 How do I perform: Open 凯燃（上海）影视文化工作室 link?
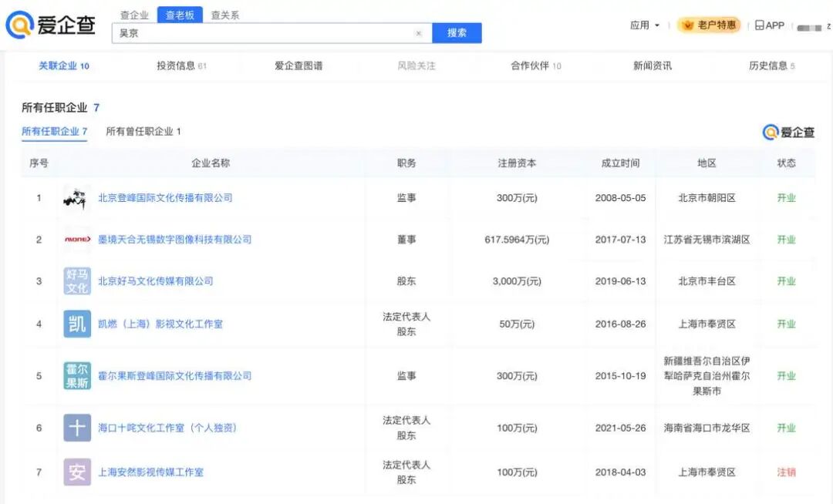pyautogui.click(x=160, y=324)
